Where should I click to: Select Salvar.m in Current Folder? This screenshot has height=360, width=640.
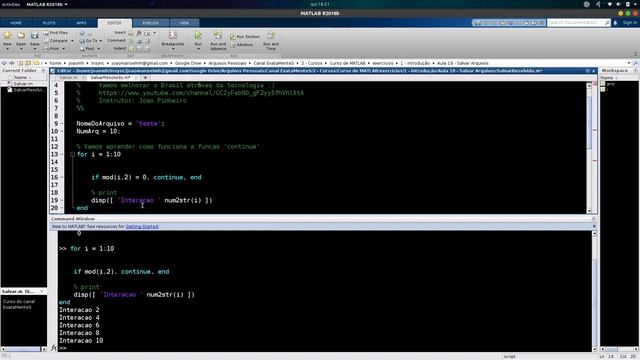tap(23, 84)
